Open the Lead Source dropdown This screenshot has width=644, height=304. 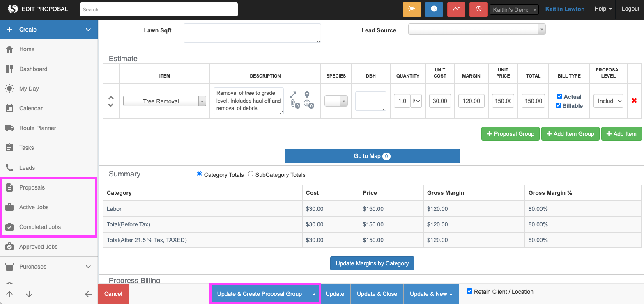click(x=476, y=29)
